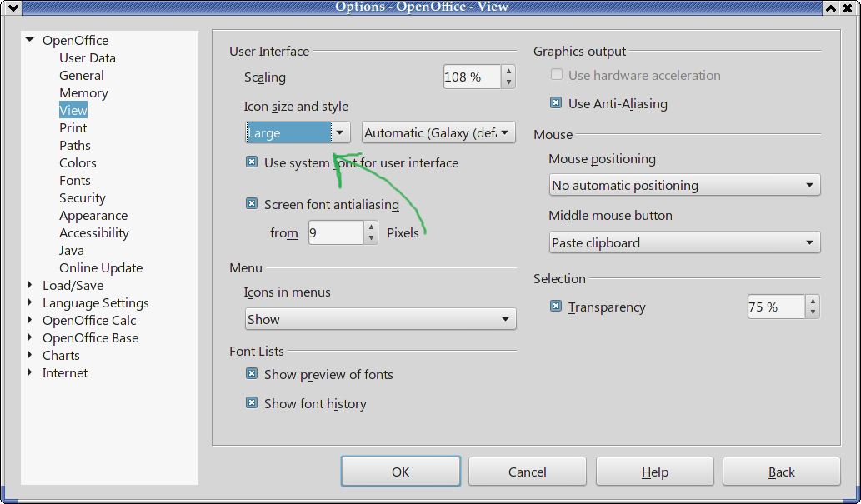861x504 pixels.
Task: Select Appearance in the options tree
Action: click(93, 216)
